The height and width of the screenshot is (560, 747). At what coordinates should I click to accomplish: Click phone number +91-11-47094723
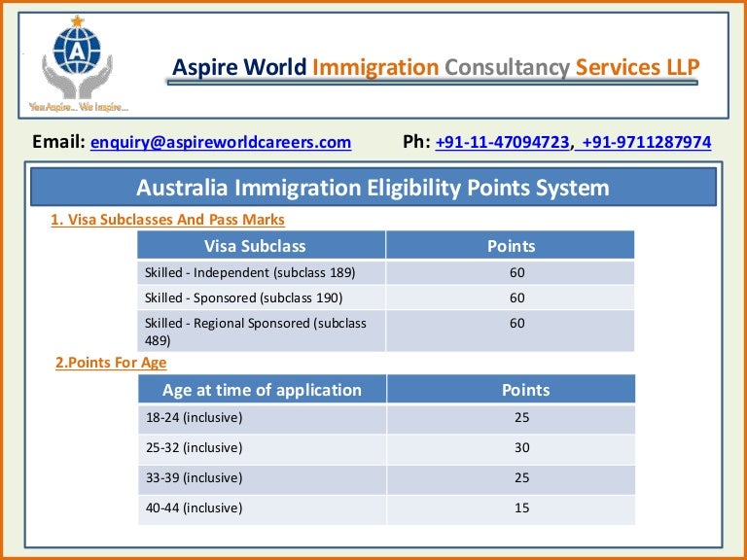click(502, 142)
